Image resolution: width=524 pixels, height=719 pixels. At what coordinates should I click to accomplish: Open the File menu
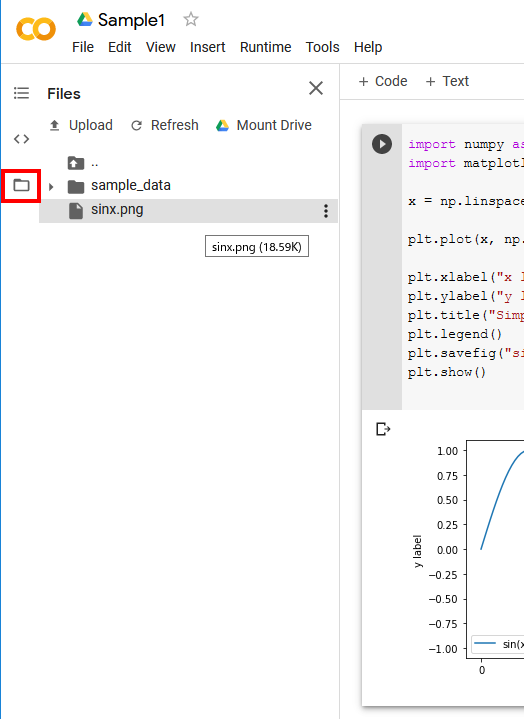83,47
